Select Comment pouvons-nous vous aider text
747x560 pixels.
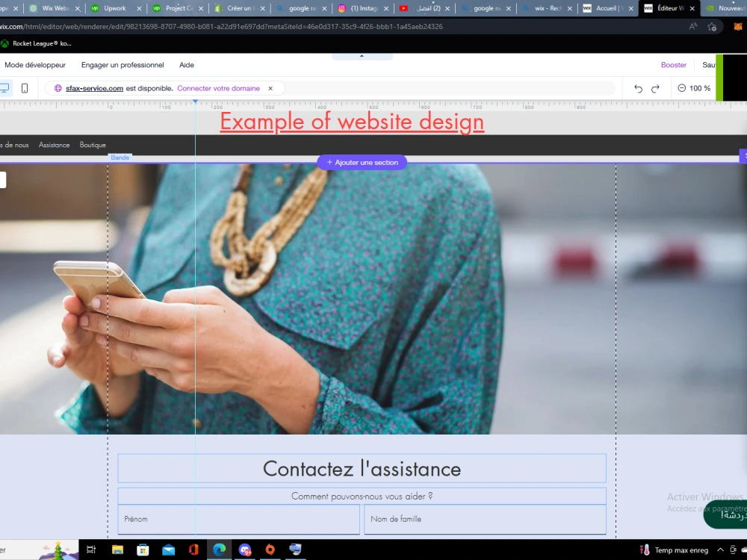[362, 497]
